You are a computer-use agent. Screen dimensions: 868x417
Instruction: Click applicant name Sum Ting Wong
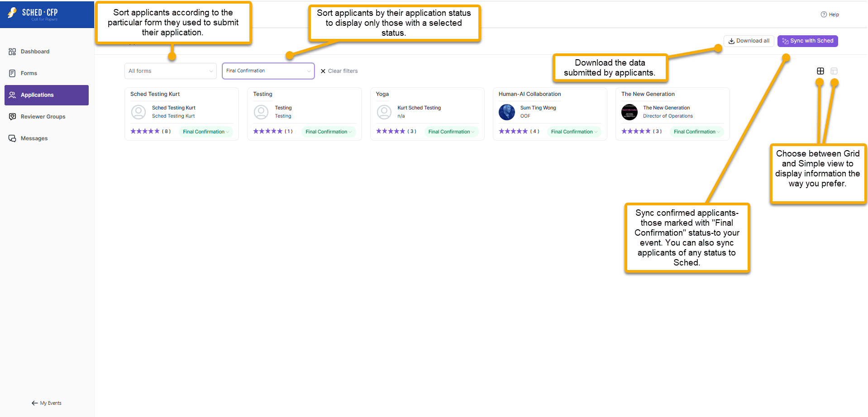coord(538,108)
